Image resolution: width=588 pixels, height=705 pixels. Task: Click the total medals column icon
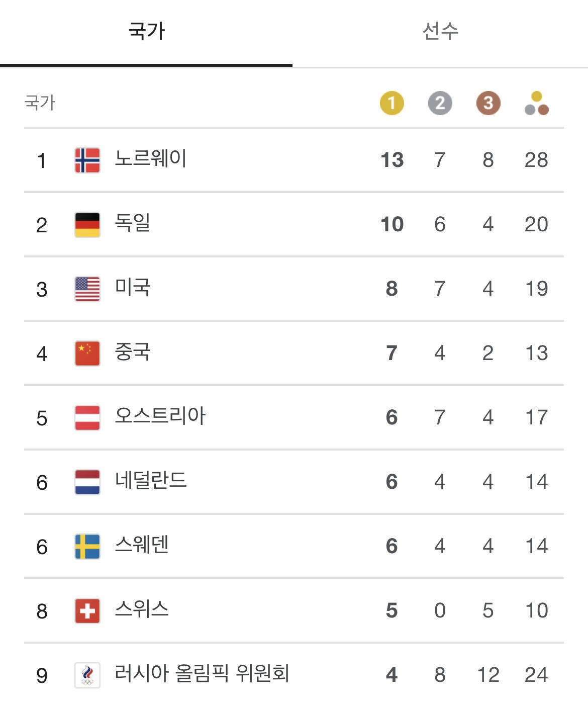pyautogui.click(x=536, y=103)
